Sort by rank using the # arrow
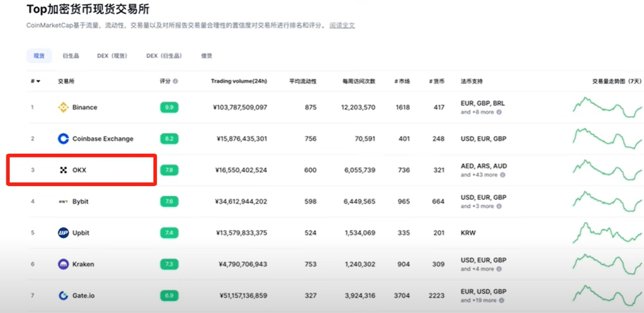 pyautogui.click(x=35, y=81)
